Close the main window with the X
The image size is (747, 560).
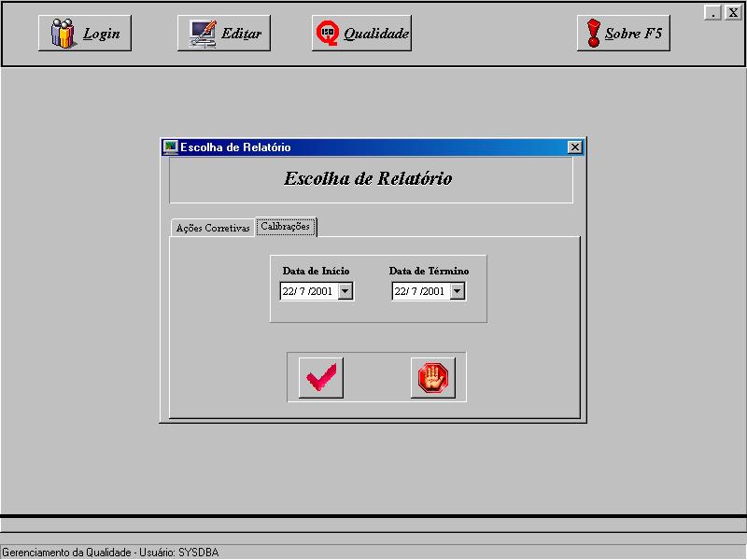[x=732, y=13]
